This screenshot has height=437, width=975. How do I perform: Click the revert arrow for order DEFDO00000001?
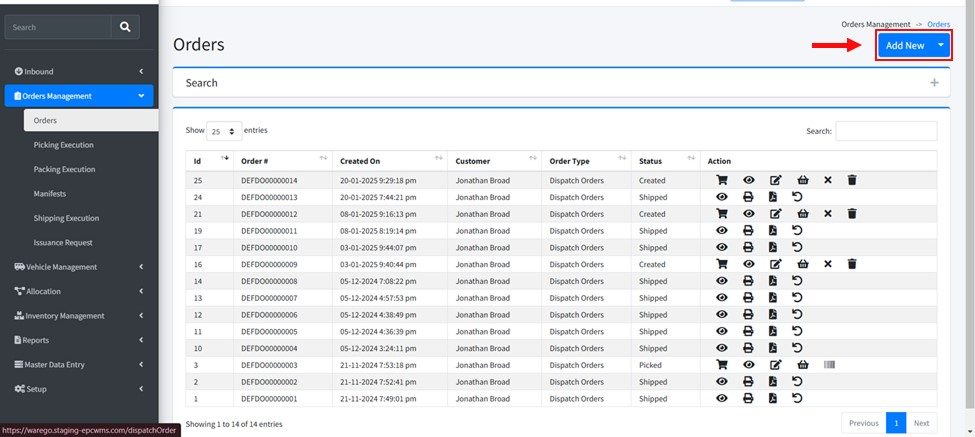797,398
